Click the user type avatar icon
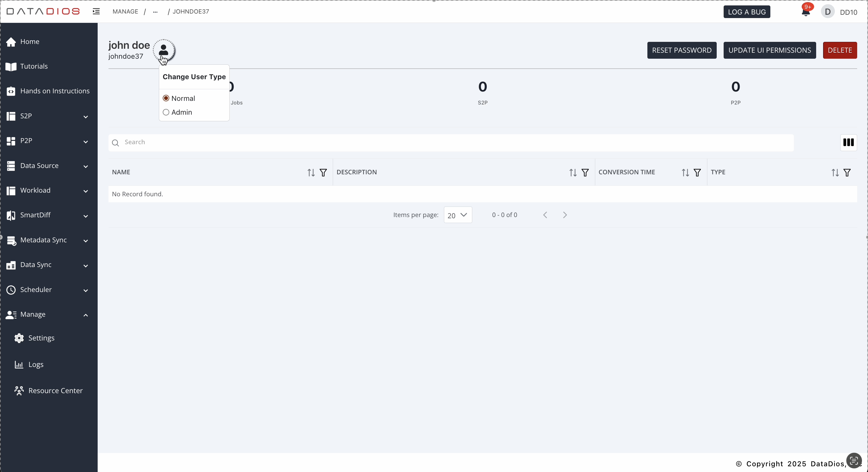This screenshot has width=868, height=472. 164,50
